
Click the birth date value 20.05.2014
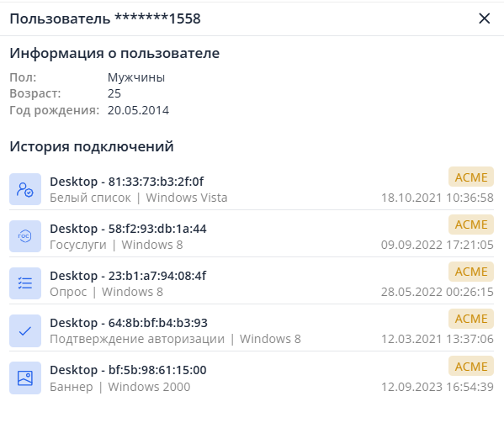138,110
